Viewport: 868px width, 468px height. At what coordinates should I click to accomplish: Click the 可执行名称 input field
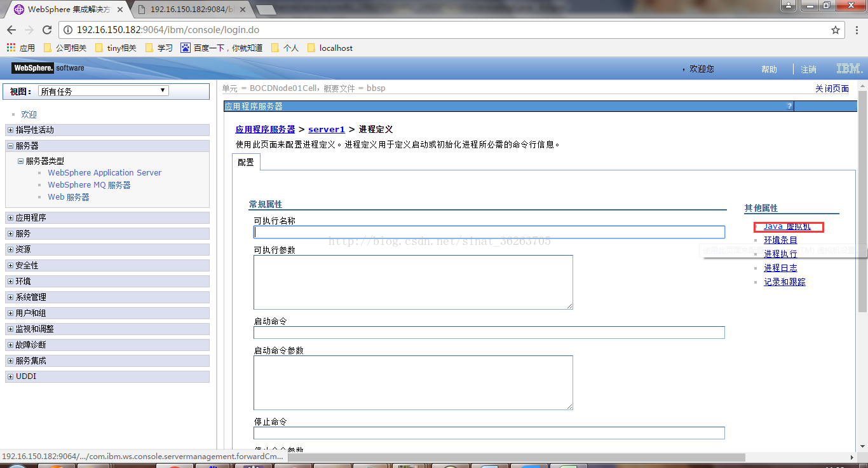[489, 232]
